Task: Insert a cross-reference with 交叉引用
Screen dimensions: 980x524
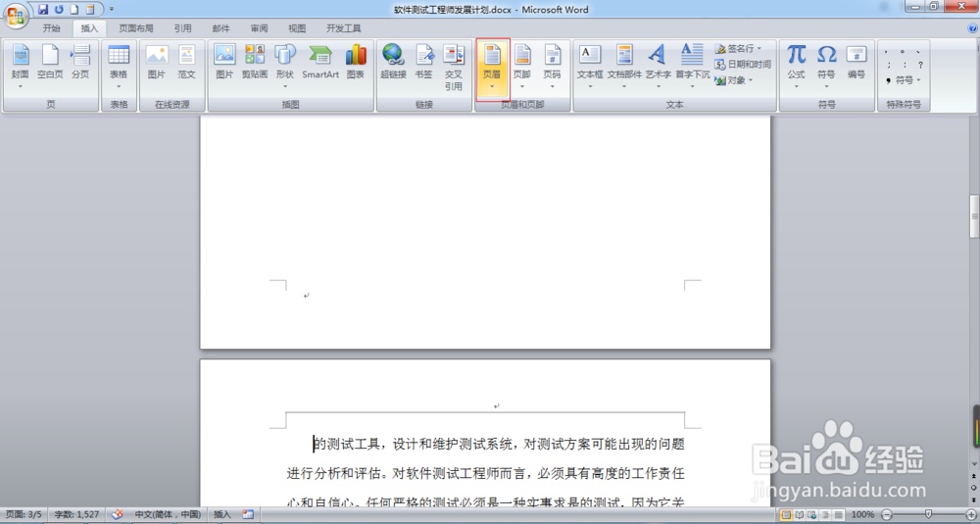Action: (x=454, y=68)
